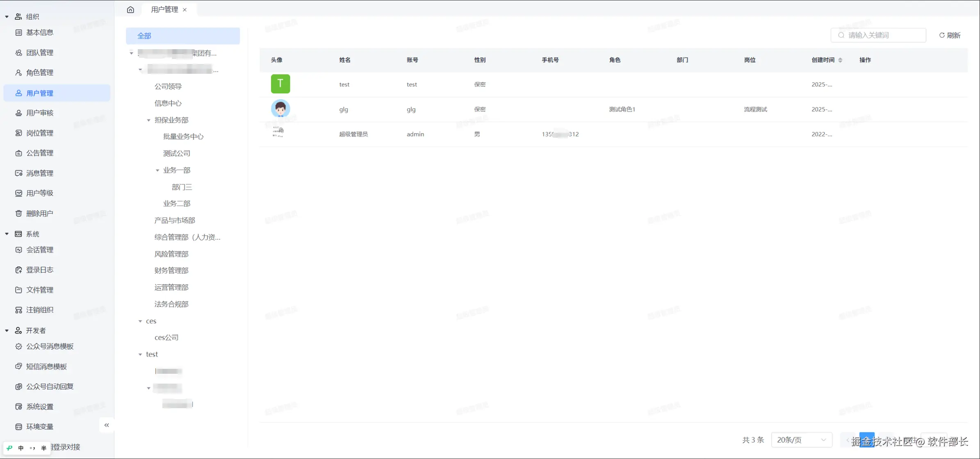Open 用户审核 menu item
Screen dimensions: 980x459
(x=40, y=113)
